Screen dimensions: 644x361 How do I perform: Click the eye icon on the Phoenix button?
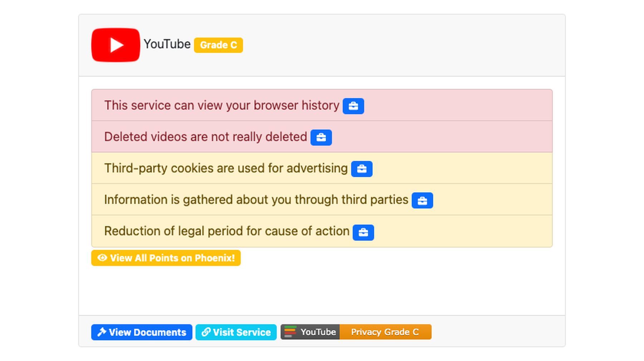102,258
